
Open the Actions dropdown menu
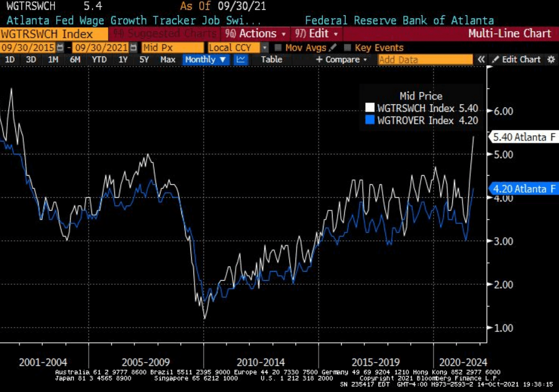coord(256,34)
